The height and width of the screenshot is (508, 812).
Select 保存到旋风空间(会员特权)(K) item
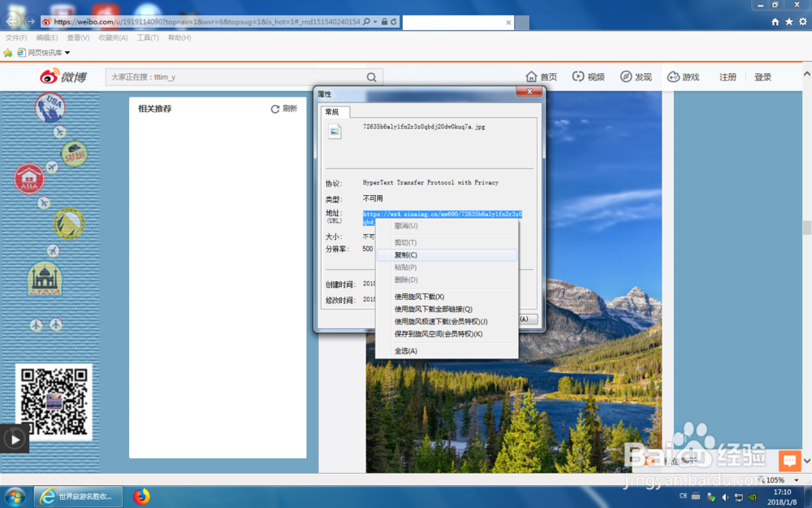coord(447,334)
